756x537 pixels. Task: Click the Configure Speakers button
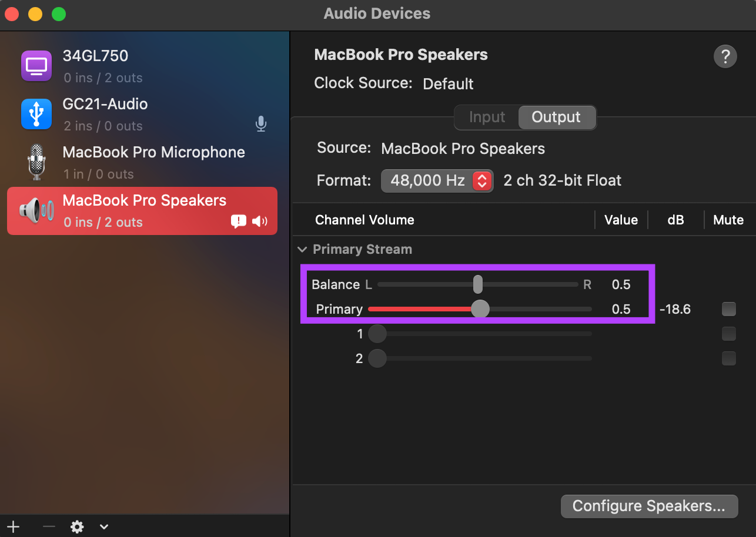click(x=649, y=506)
